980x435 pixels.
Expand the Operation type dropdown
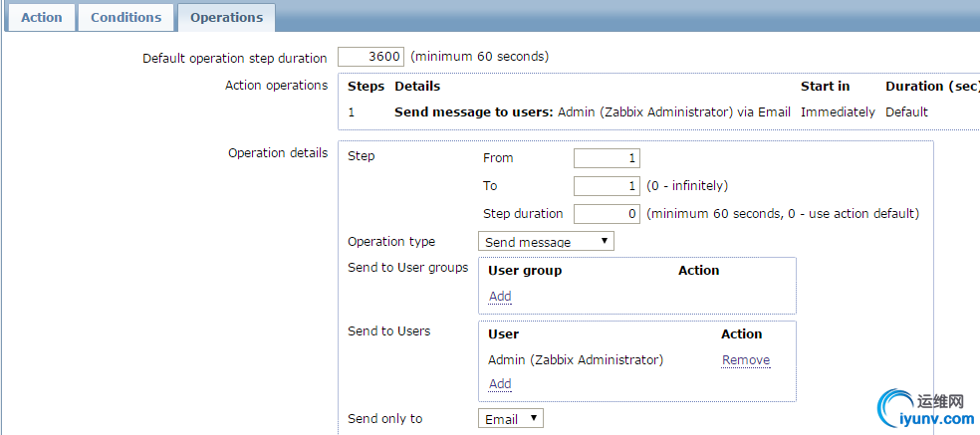pyautogui.click(x=547, y=242)
